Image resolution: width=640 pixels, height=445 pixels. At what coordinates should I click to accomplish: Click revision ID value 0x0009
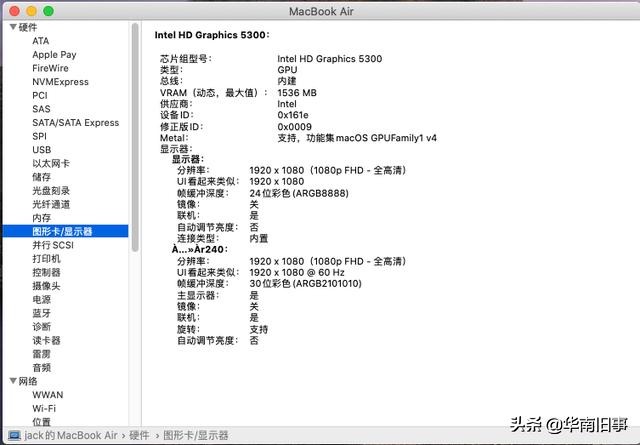(x=295, y=127)
